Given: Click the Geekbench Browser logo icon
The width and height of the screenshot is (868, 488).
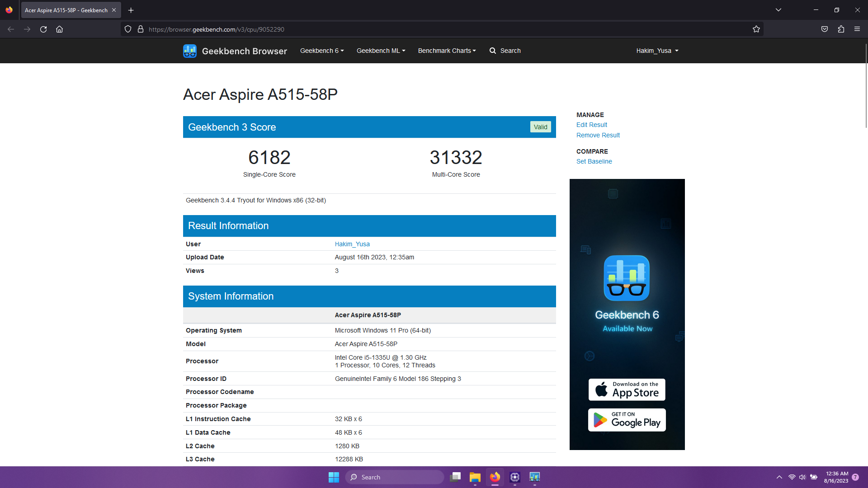Looking at the screenshot, I should 190,51.
